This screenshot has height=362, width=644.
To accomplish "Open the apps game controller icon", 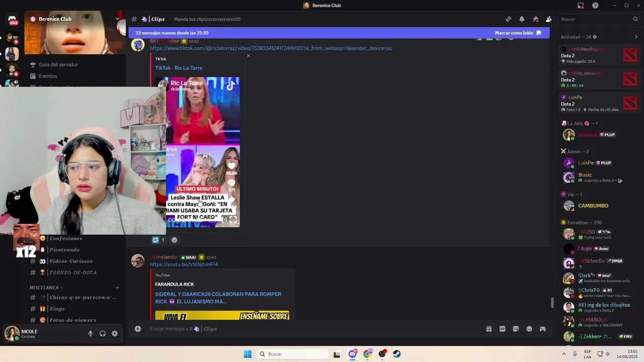I will coord(542,329).
